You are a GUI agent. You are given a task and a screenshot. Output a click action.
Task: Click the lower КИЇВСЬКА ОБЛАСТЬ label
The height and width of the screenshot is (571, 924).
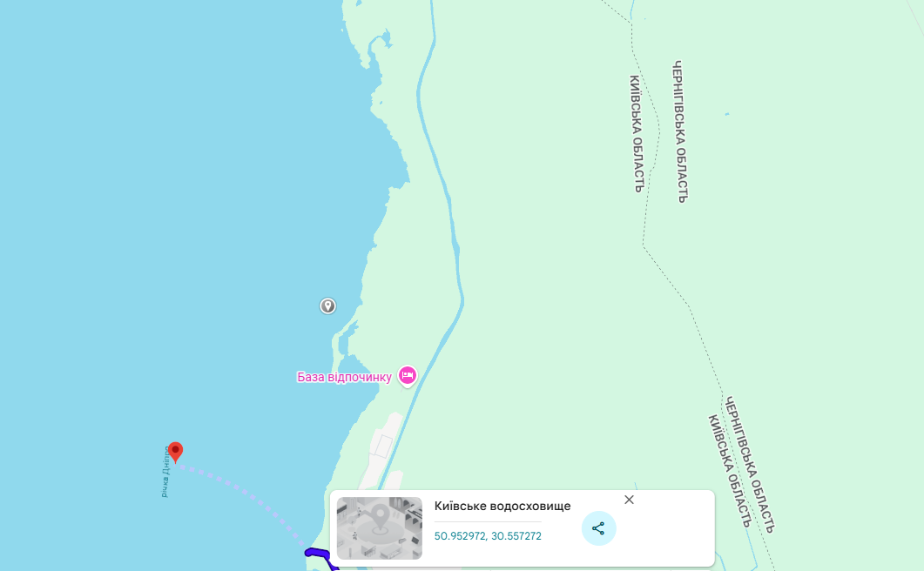pos(730,471)
